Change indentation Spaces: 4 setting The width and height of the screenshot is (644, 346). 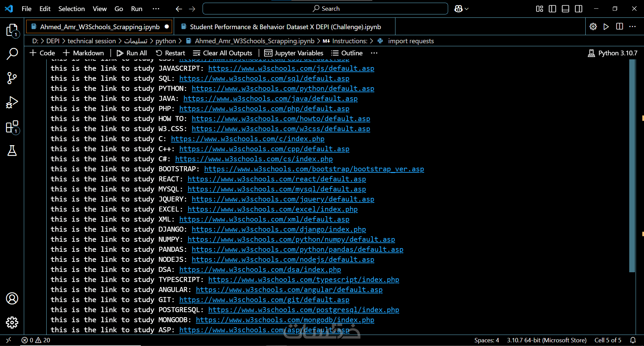coord(487,340)
